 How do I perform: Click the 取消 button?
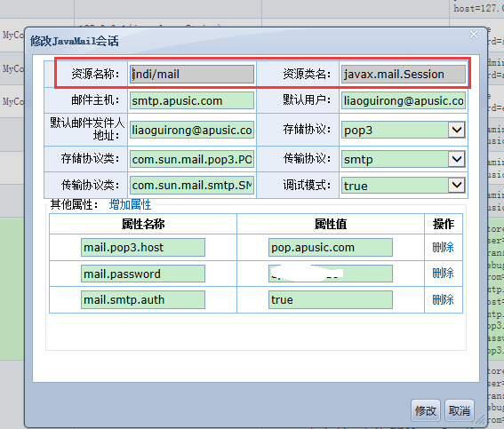tap(460, 410)
